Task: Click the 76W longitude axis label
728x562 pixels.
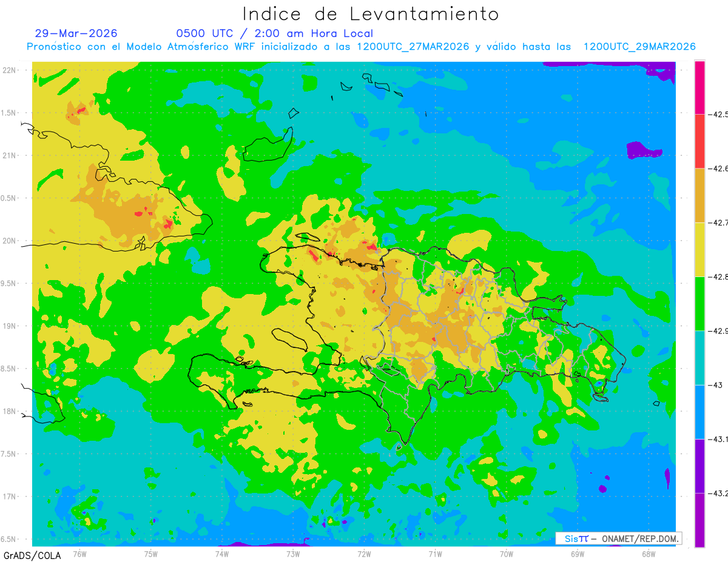Action: tap(79, 554)
